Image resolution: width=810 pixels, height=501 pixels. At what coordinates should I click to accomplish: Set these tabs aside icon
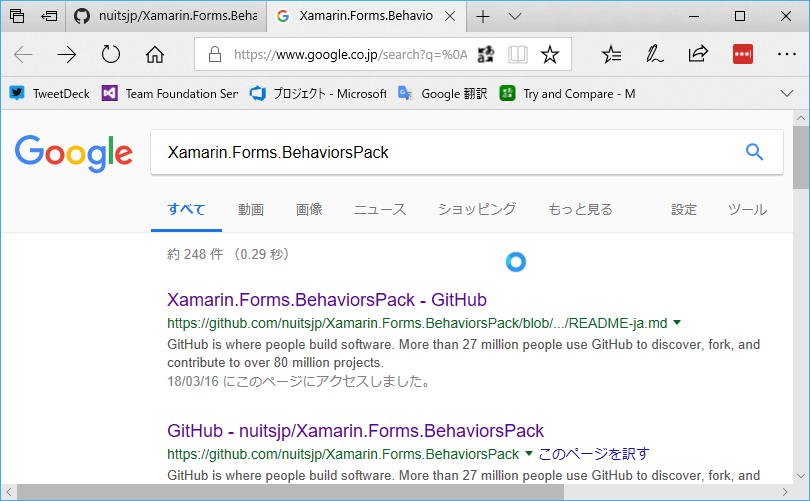49,17
